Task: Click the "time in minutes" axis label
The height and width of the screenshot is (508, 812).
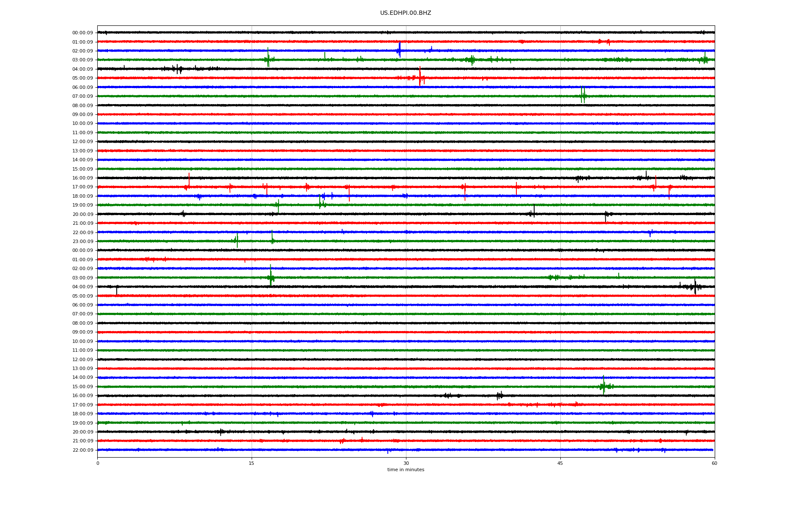Action: click(x=405, y=469)
